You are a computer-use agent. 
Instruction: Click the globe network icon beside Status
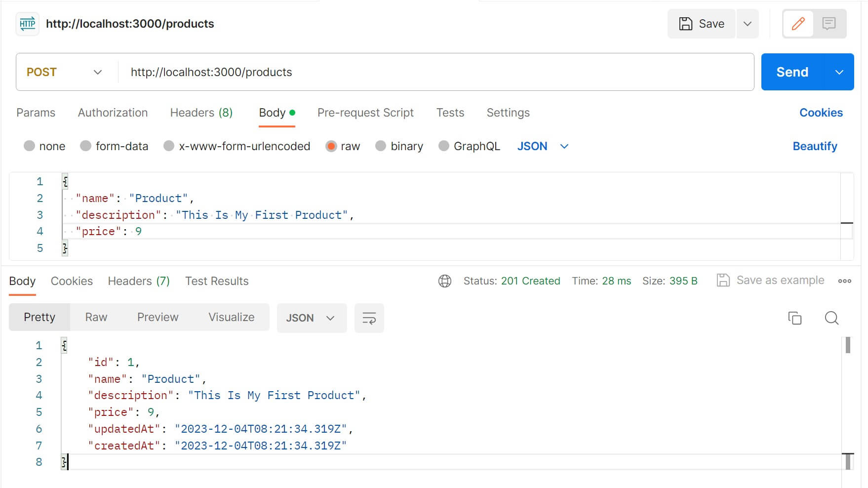[x=444, y=281]
